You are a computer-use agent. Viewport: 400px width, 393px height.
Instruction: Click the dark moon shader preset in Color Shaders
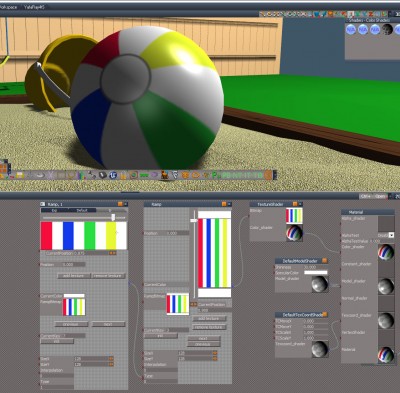pos(387,29)
